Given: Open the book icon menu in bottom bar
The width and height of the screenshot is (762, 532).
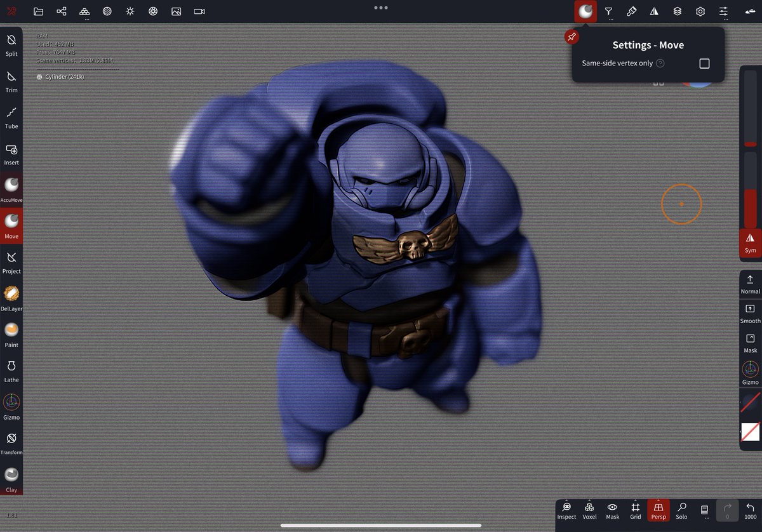Looking at the screenshot, I should click(x=704, y=510).
